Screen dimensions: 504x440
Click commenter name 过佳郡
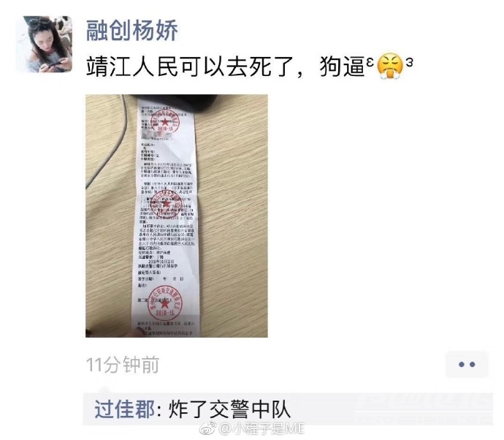[x=124, y=409]
